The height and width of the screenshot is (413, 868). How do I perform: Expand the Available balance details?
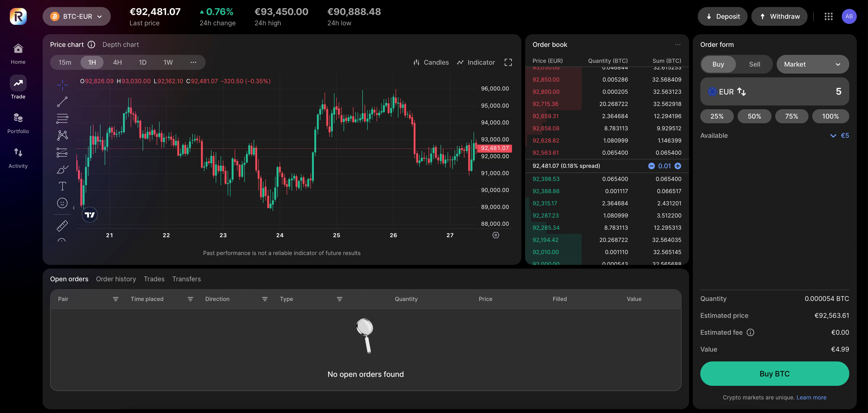(833, 135)
